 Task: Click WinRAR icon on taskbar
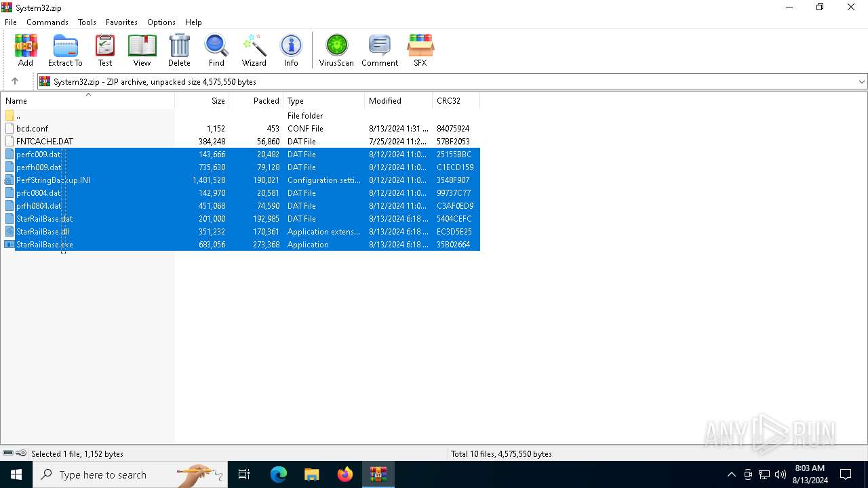378,474
